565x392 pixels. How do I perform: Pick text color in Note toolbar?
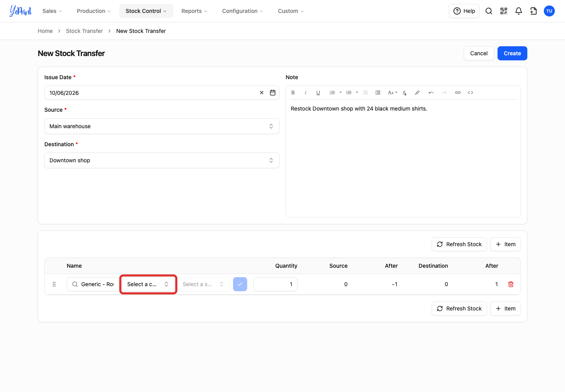point(405,93)
